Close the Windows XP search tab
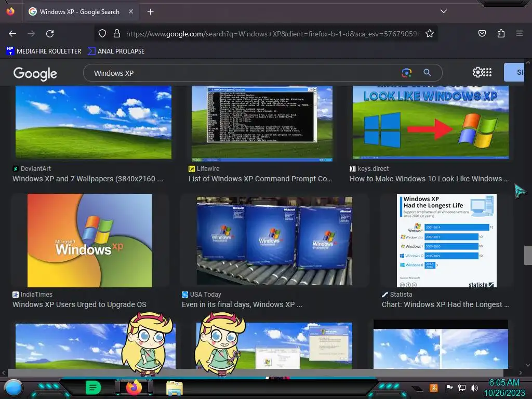This screenshot has width=532, height=399. click(130, 11)
